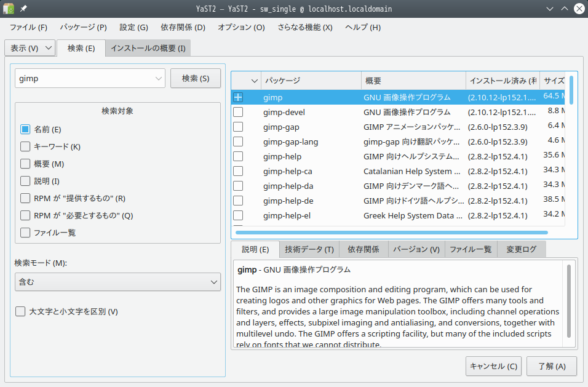
Task: Mark gimp-help-da package checkbox
Action: pyautogui.click(x=238, y=186)
